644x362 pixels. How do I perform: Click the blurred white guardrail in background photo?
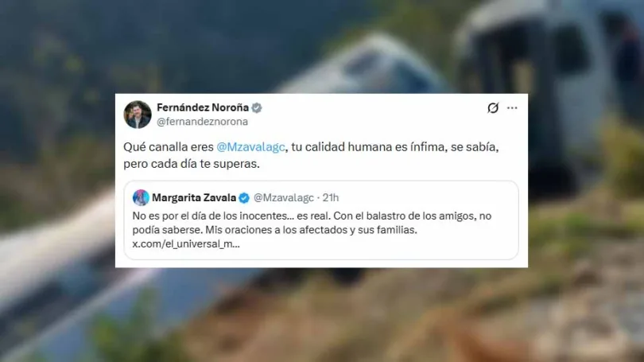tap(57, 255)
